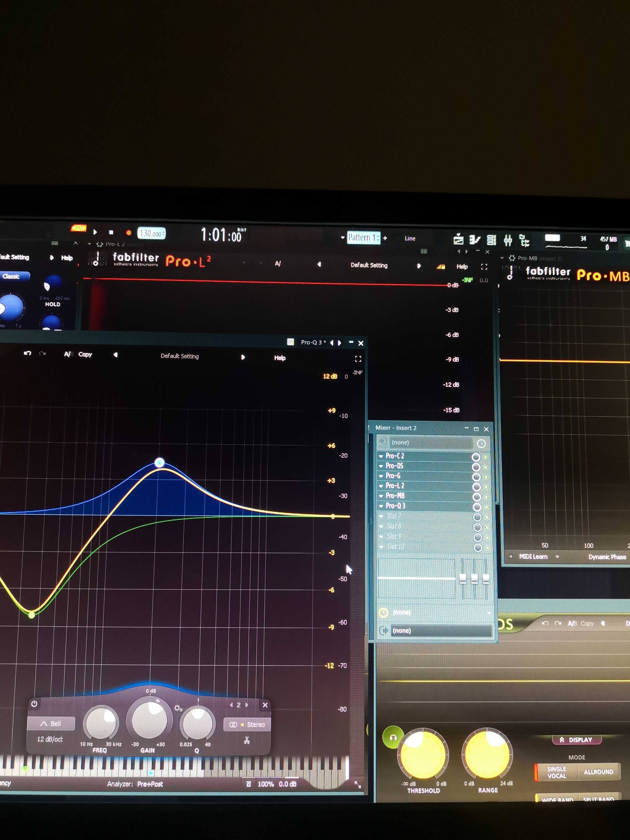Open Bell filter shape selector
Viewport: 630px width, 840px height.
[51, 724]
